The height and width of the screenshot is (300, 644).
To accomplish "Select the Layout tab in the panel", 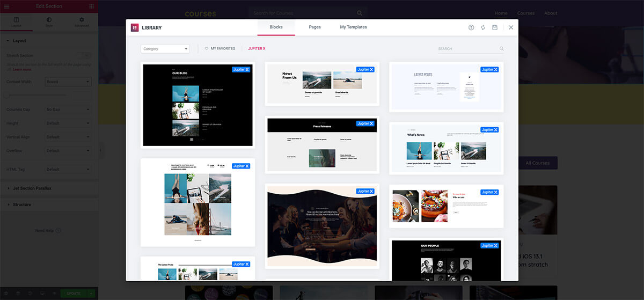I will pyautogui.click(x=16, y=23).
